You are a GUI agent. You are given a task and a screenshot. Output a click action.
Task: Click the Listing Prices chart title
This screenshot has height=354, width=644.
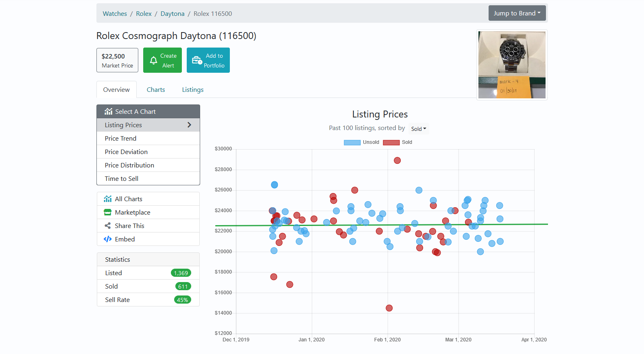[x=380, y=114]
